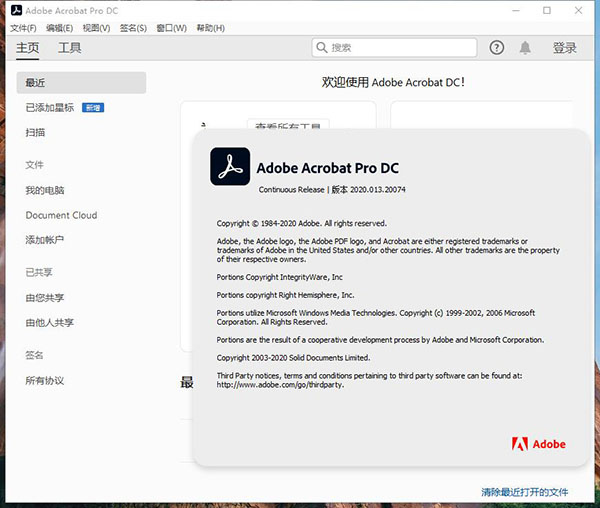Click the Acrobat logo in the About dialog
This screenshot has height=508, width=600.
[x=230, y=166]
